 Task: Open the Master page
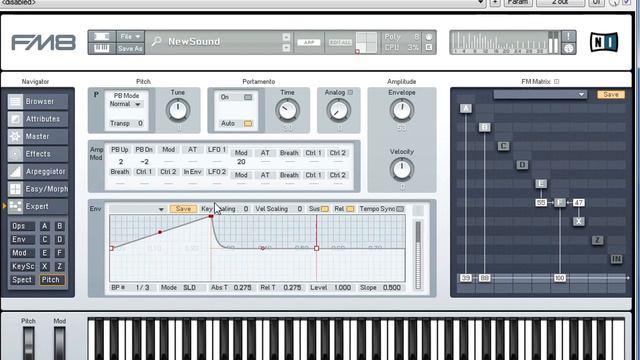coord(38,136)
